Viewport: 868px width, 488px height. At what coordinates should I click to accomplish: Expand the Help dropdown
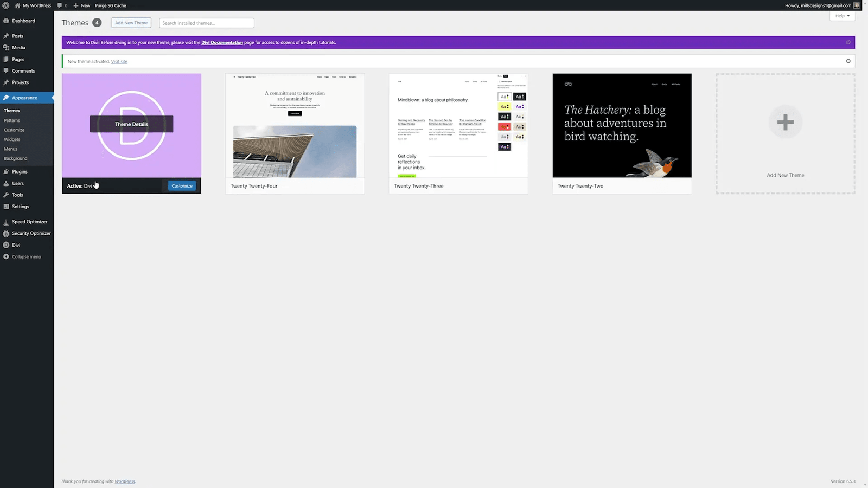point(843,16)
